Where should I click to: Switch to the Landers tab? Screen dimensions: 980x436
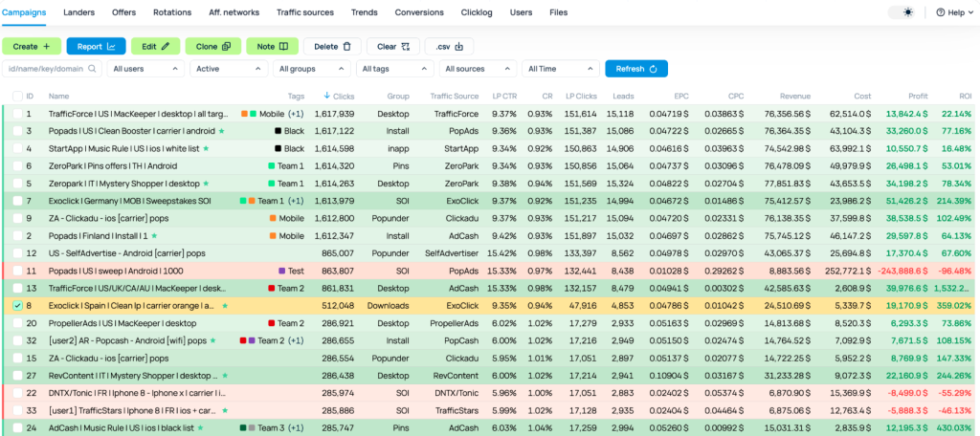(78, 12)
